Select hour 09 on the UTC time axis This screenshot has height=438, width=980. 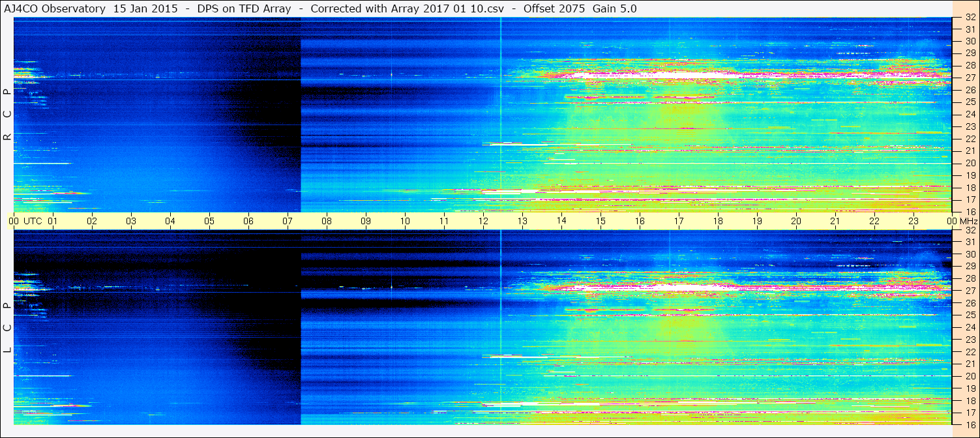366,221
